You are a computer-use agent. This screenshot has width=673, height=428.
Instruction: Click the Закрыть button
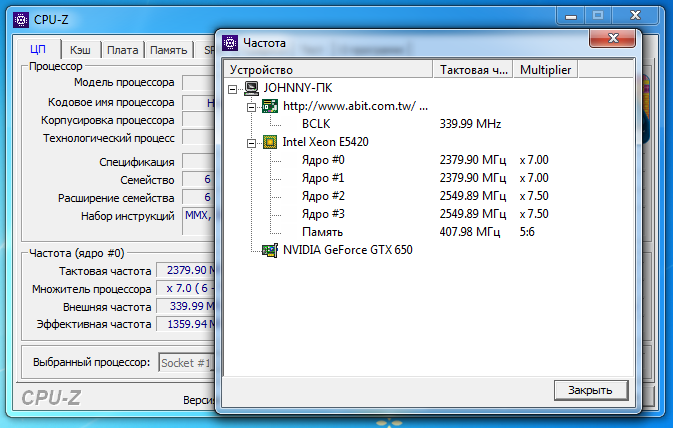point(591,390)
